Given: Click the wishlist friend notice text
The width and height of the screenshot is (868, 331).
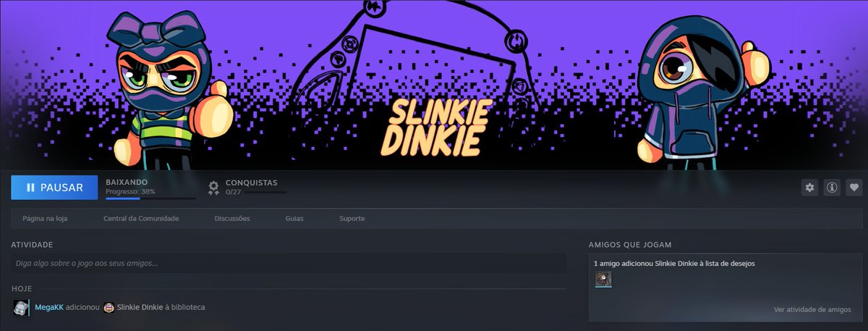Looking at the screenshot, I should (x=674, y=263).
